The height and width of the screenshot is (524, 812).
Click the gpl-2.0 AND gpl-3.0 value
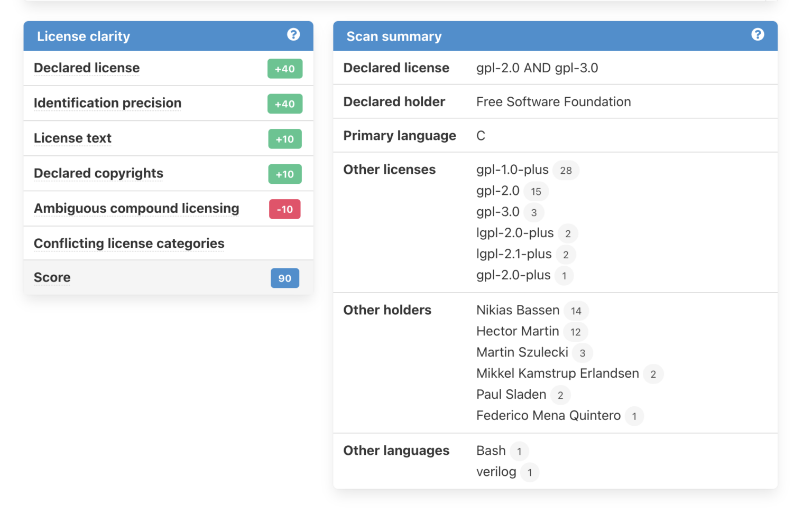coord(537,68)
